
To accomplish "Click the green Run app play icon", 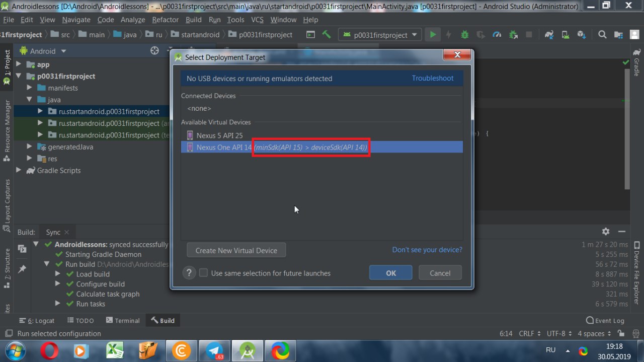I will pyautogui.click(x=432, y=35).
